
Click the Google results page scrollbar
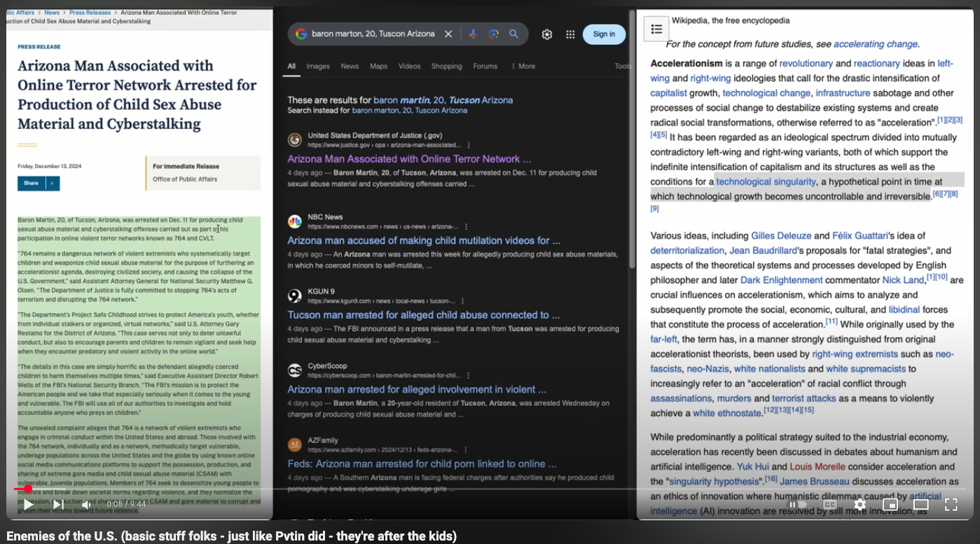pyautogui.click(x=632, y=140)
